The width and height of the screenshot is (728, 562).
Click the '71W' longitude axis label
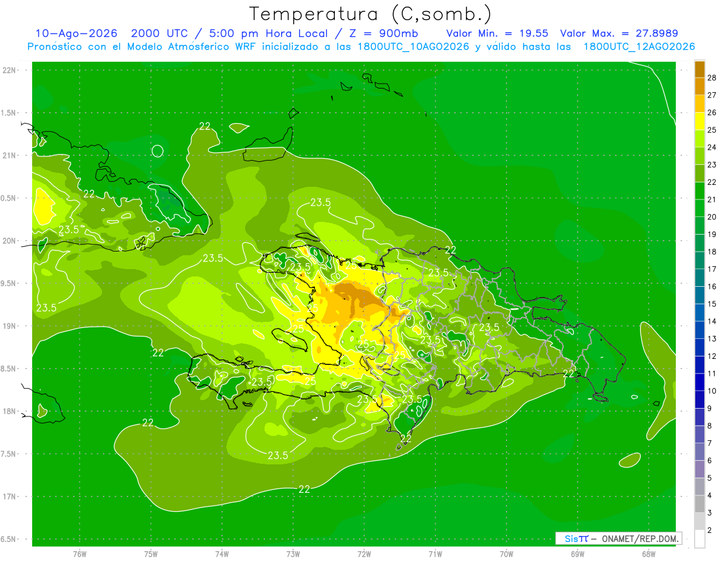(x=435, y=554)
